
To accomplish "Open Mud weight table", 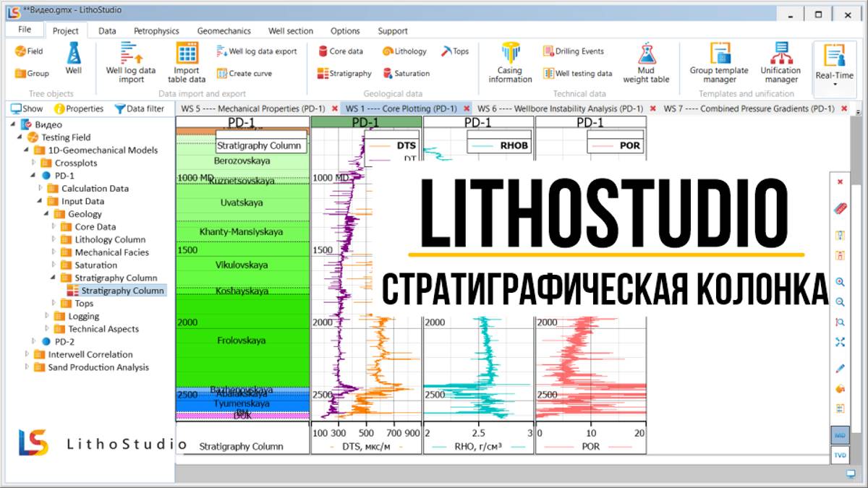I will click(x=646, y=63).
